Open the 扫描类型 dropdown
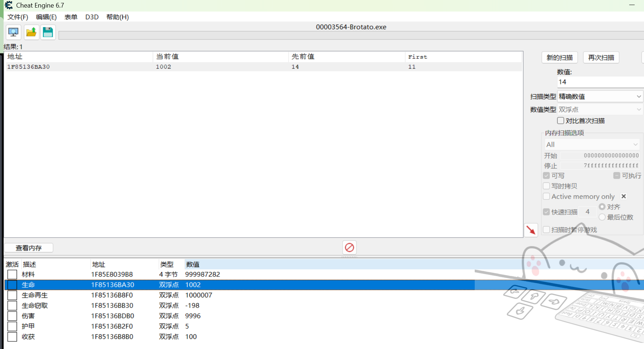This screenshot has height=349, width=644. click(x=600, y=97)
